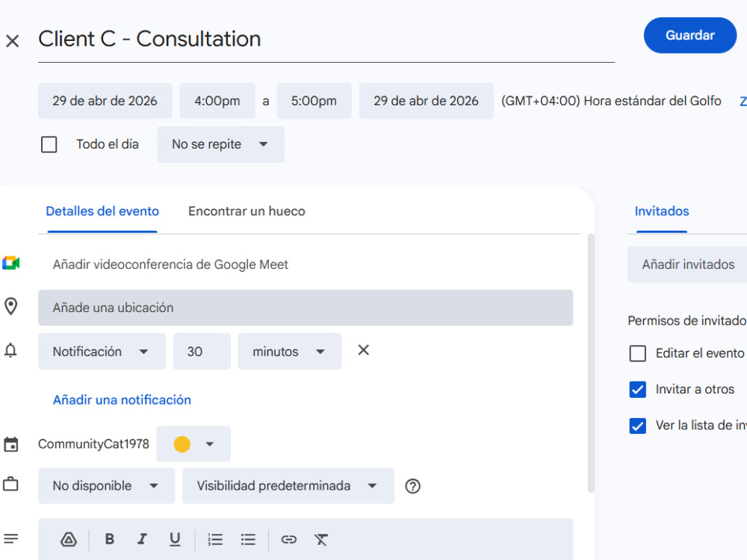Select end time 5:00pm
This screenshot has width=747, height=560.
[314, 101]
